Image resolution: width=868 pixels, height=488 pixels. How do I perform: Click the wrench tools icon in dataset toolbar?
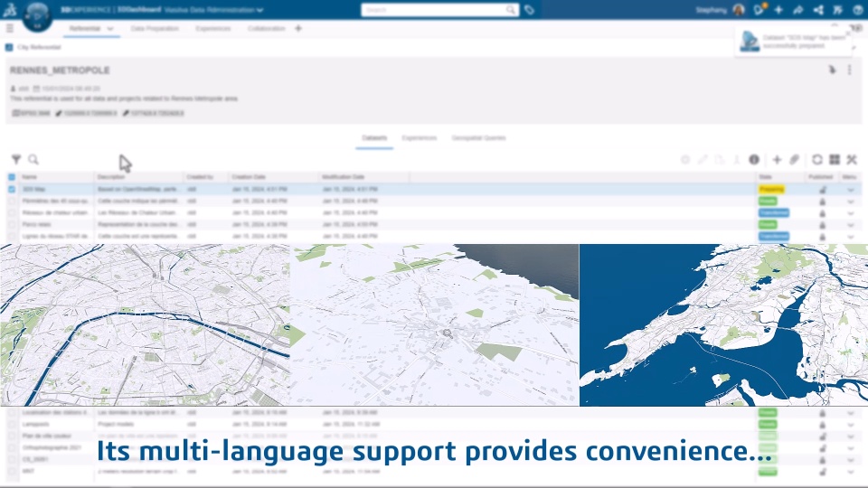[x=852, y=159]
